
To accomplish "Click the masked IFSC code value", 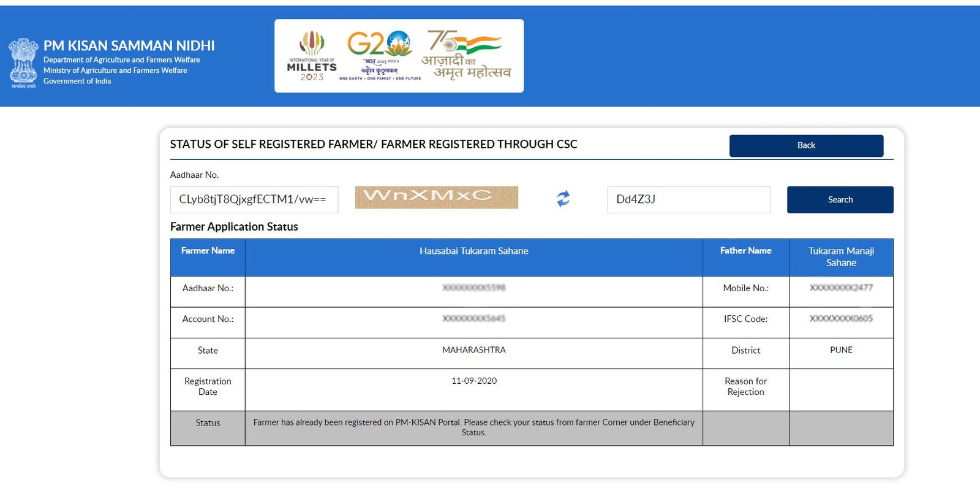I will pyautogui.click(x=841, y=319).
